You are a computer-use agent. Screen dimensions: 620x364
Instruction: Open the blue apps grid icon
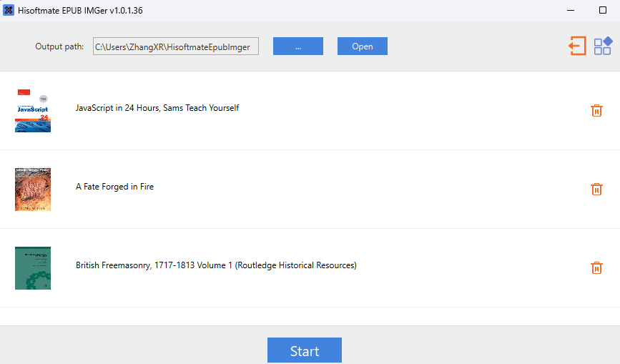(x=603, y=46)
